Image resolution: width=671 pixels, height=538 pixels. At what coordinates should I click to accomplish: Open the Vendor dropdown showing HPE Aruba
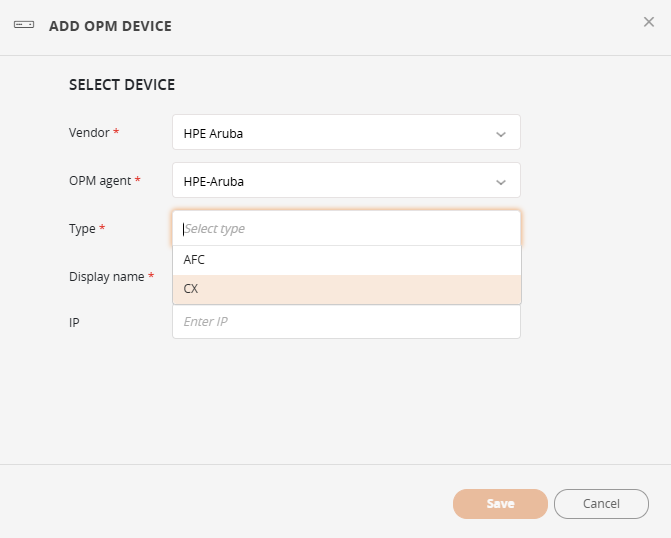pos(335,132)
